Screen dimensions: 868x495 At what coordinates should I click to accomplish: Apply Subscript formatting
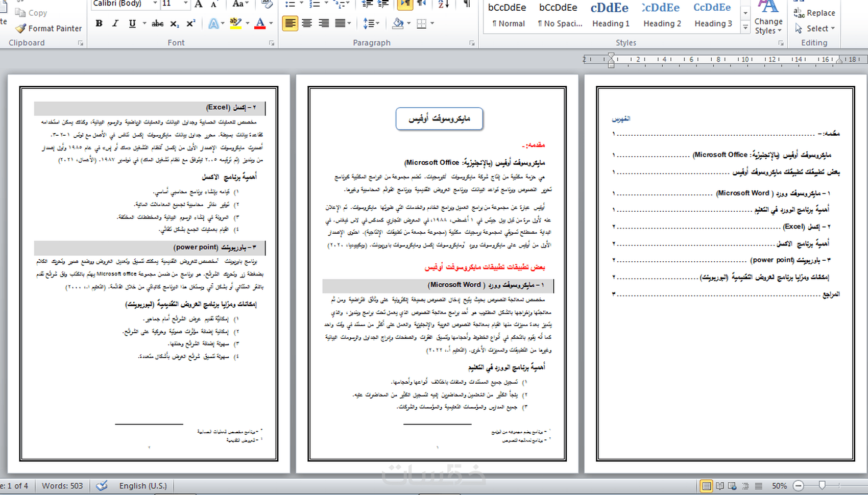[x=175, y=23]
